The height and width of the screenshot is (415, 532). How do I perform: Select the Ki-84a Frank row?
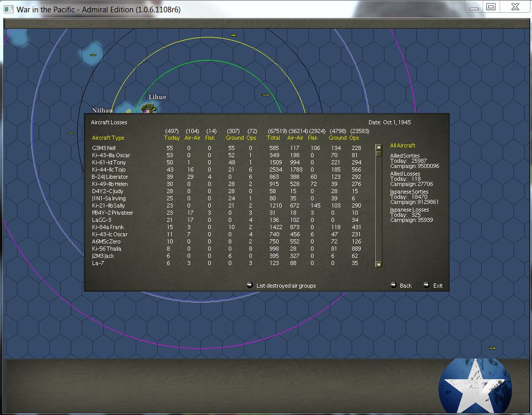coord(227,227)
